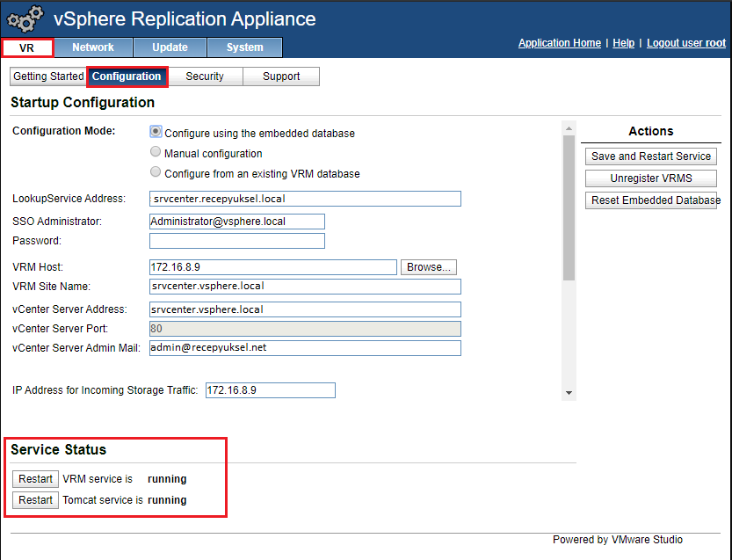Focus the LookupService Address field
The height and width of the screenshot is (560, 732).
[305, 199]
